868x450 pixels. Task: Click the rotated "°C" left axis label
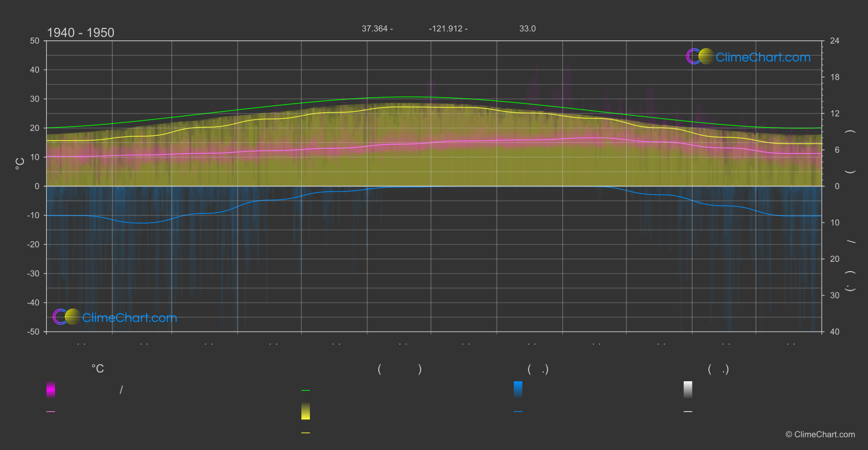pyautogui.click(x=20, y=164)
